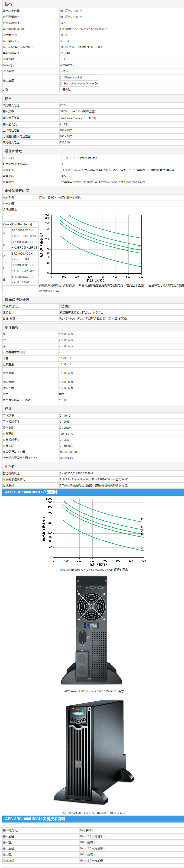The image size is (184, 868).
Task: Click the 浪涌保护及滤波 section heading
Action: click(17, 300)
